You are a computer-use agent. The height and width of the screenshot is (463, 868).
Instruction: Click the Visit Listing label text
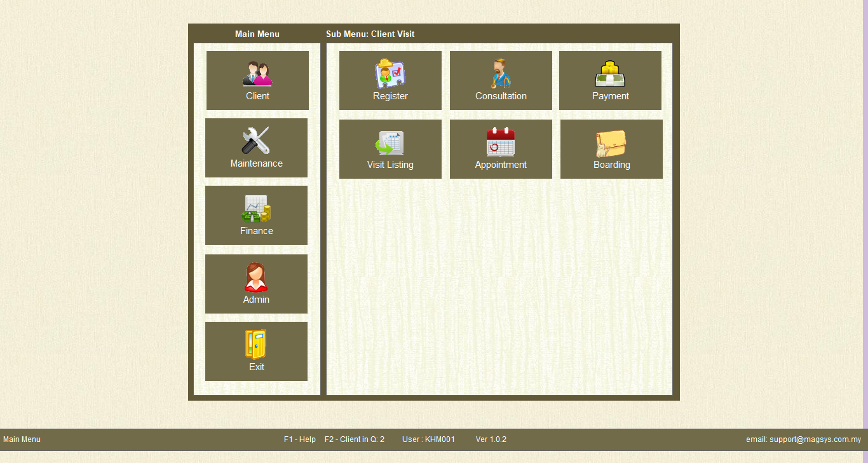pyautogui.click(x=390, y=165)
